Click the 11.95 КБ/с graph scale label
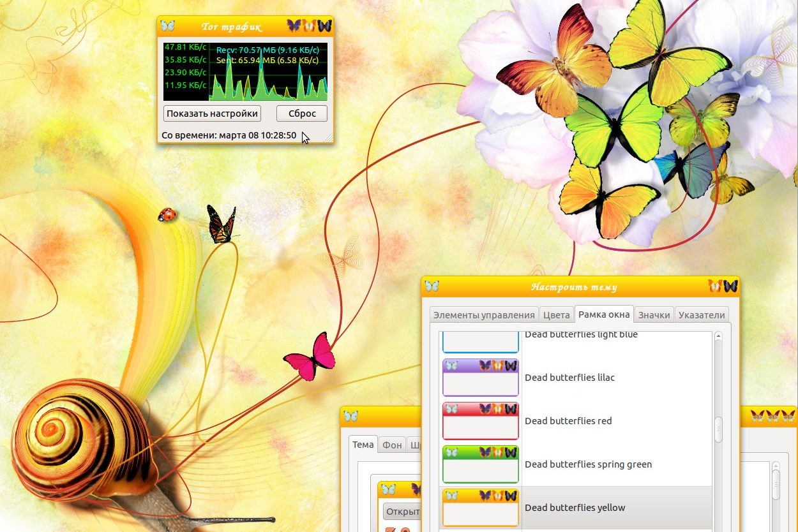The image size is (798, 532). pos(185,85)
